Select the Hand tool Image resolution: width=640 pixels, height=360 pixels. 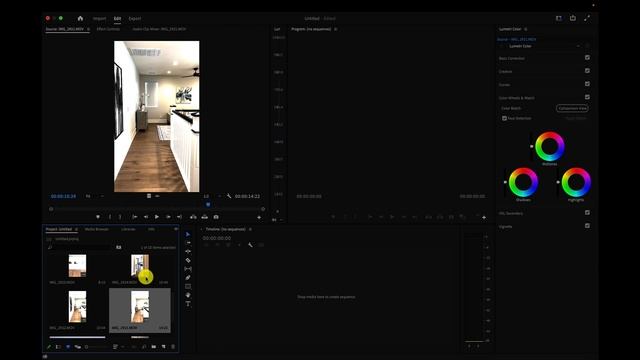(188, 295)
